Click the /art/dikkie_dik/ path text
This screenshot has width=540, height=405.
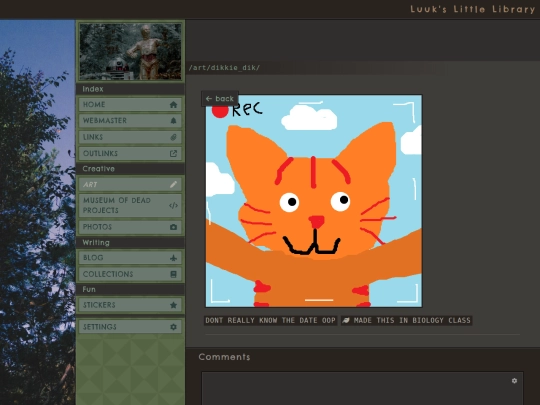(x=224, y=68)
